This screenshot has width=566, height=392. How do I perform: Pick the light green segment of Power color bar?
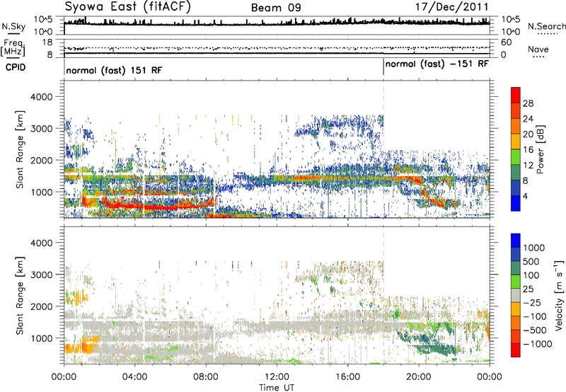[x=516, y=157]
